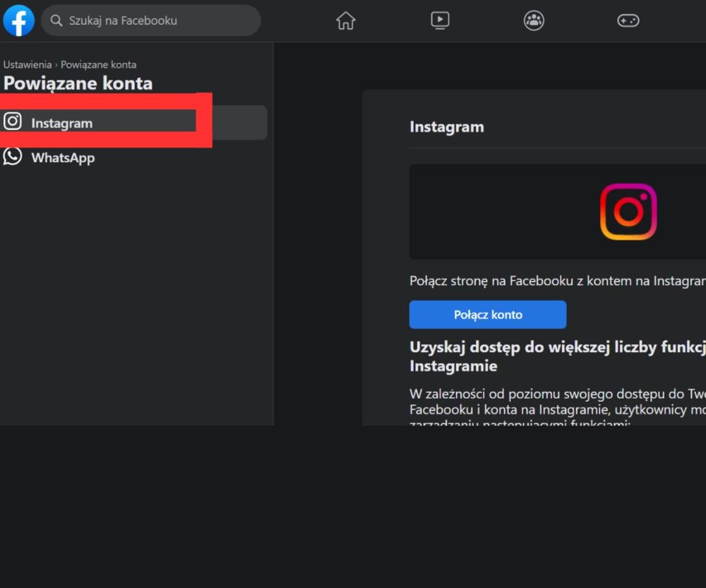Select the WhatsApp label in the sidebar
The image size is (706, 588).
point(63,158)
